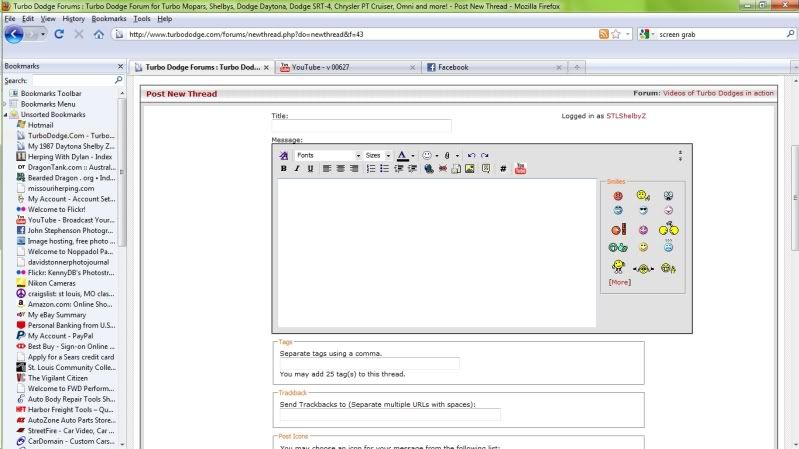
Task: Center-align the message text
Action: pos(340,169)
